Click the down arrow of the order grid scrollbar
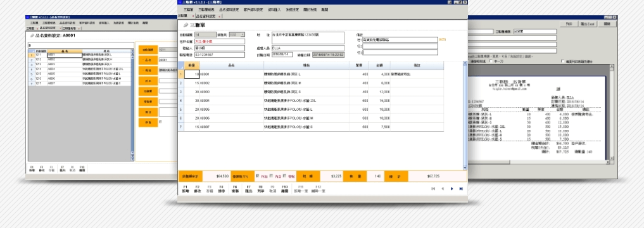Viewport: 644px width, 228px height. pyautogui.click(x=465, y=168)
